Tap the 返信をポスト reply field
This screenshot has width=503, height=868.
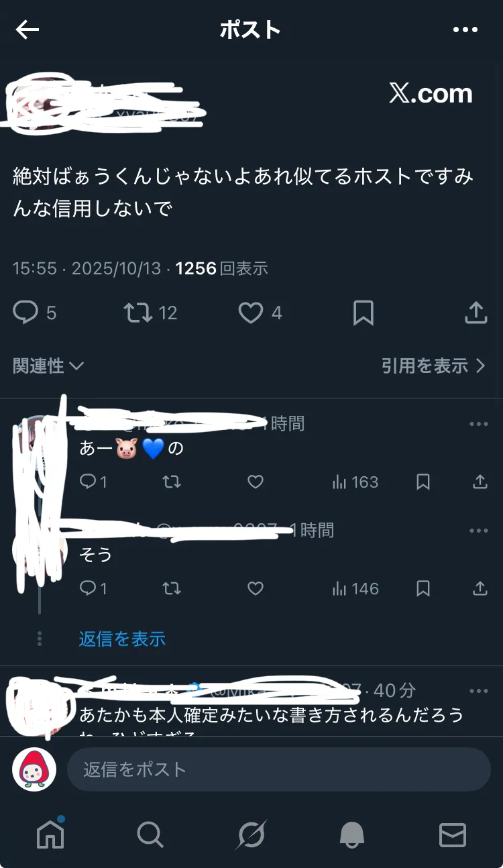(x=279, y=769)
